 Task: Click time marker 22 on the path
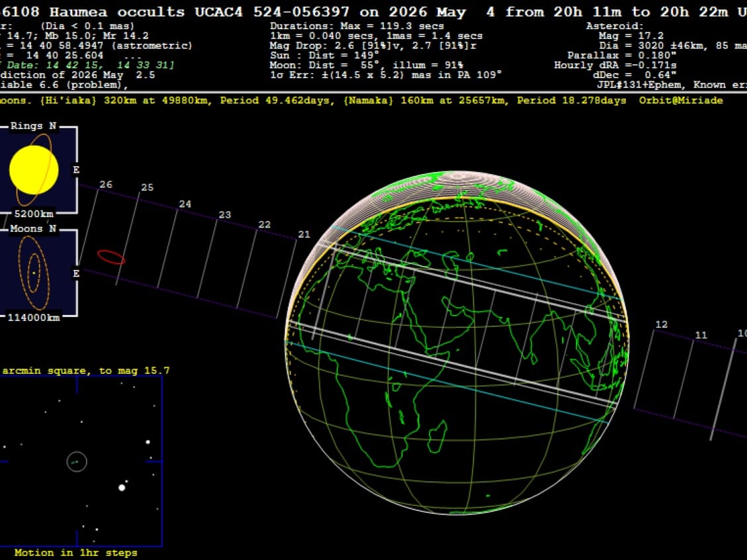coord(264,225)
